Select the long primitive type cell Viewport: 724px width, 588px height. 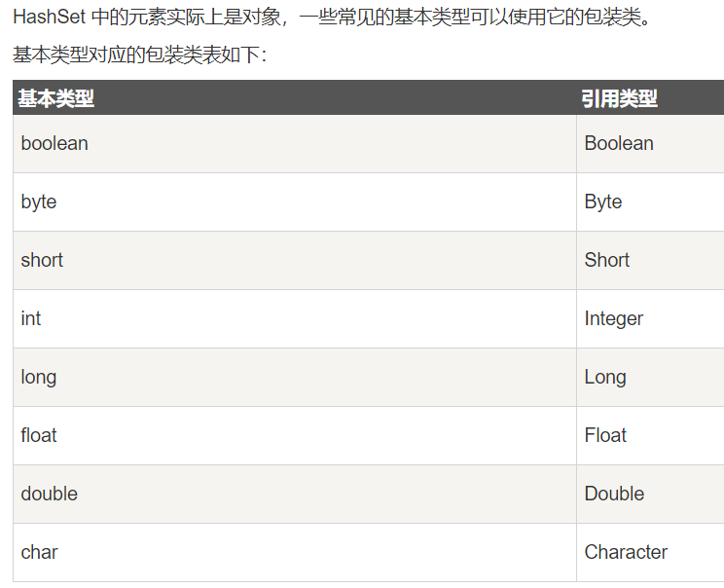click(295, 378)
